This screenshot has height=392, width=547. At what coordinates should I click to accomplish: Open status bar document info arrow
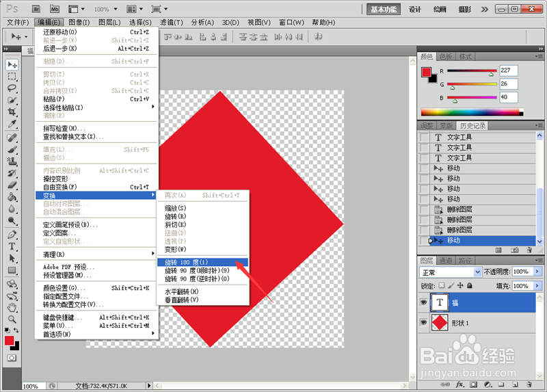pos(149,386)
